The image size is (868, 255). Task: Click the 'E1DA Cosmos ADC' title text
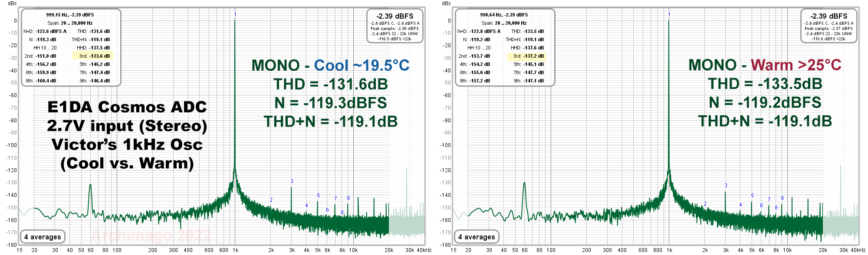tap(127, 107)
